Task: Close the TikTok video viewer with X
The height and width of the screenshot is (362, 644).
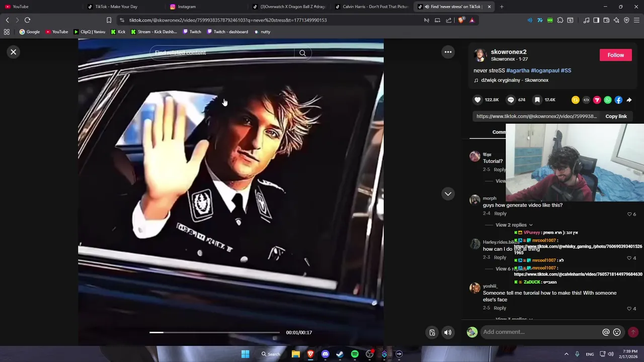Action: 14,52
